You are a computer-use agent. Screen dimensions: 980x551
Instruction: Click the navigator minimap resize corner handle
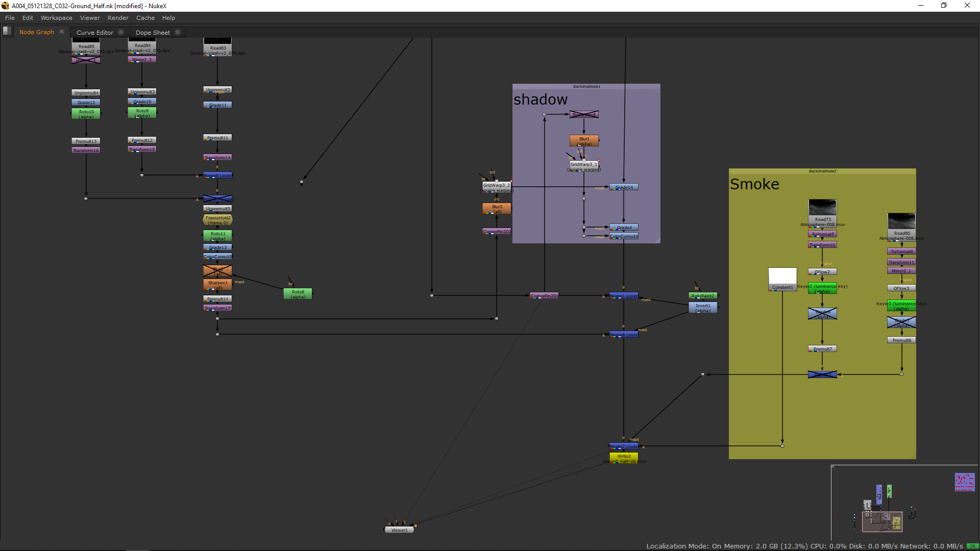[832, 466]
